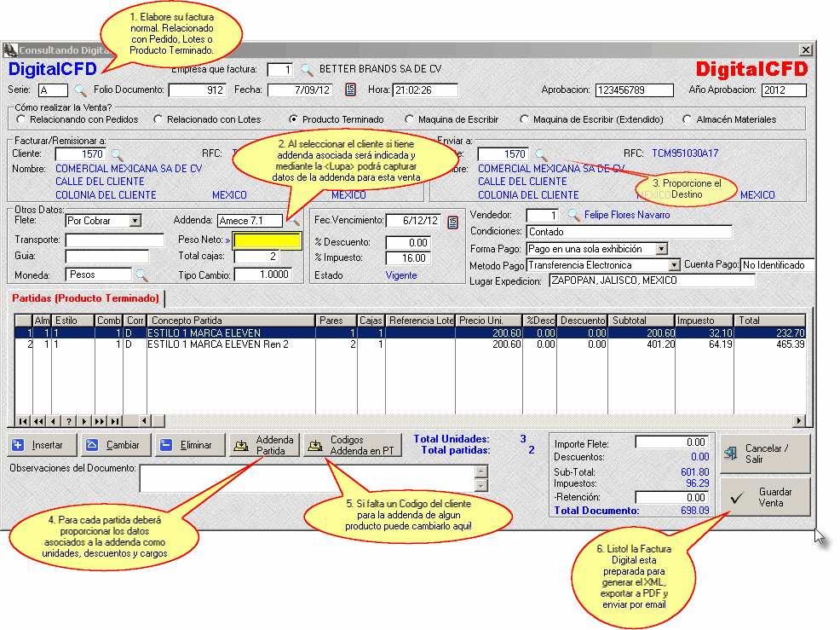Switch to the Partidas (Producto Terminado) tab
This screenshot has width=840, height=630.
[x=86, y=298]
